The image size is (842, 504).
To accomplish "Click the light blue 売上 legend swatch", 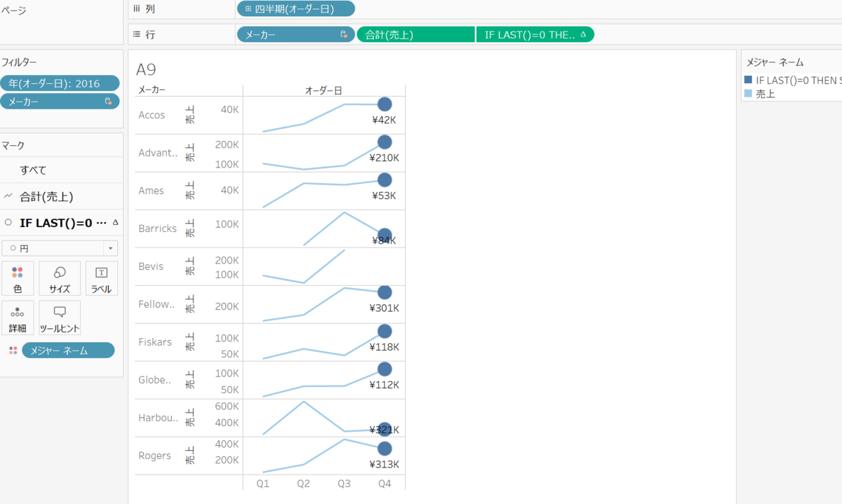I will click(748, 93).
